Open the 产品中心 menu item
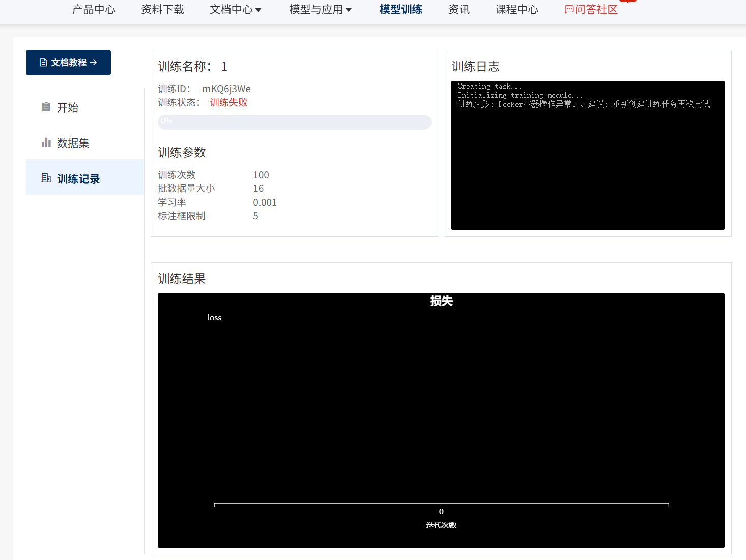 click(x=94, y=10)
